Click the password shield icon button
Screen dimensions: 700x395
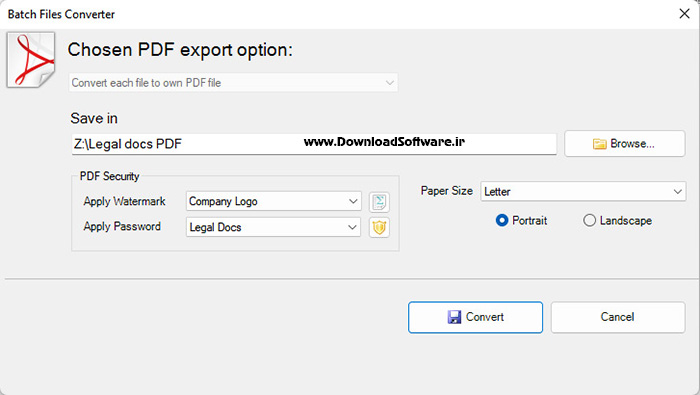click(379, 228)
